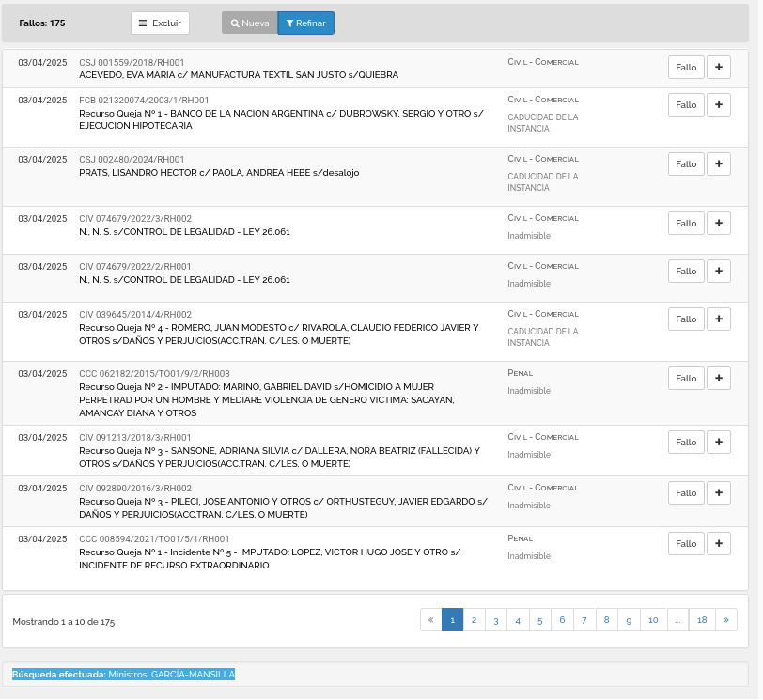Click Penal label of MARINO case
Viewport: 763px width, 700px height.
[521, 373]
